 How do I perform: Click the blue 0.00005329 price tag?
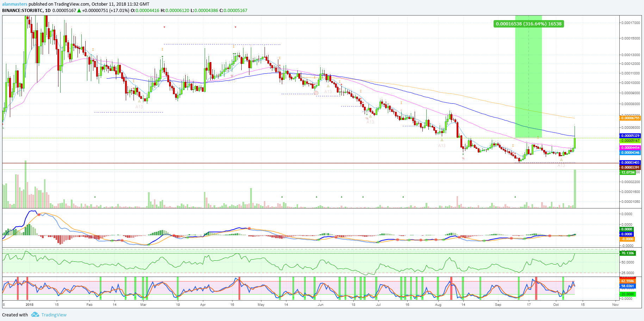(x=630, y=135)
